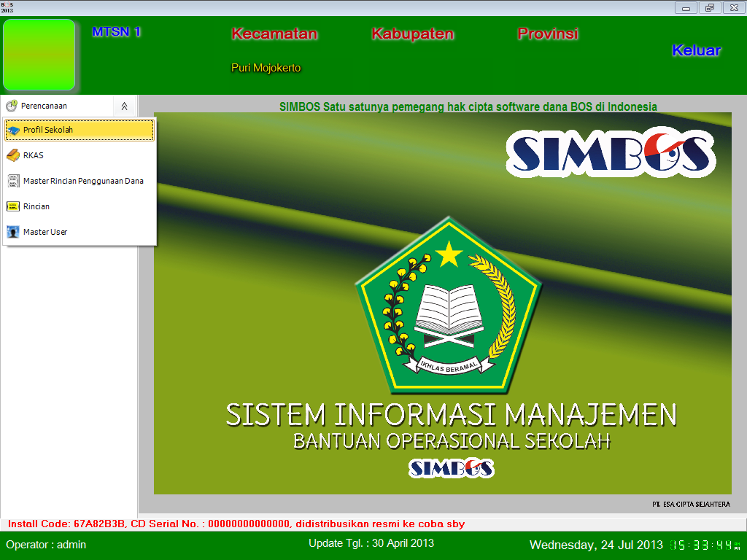This screenshot has width=747, height=560.
Task: Open the Profil Sekolah menu entry
Action: pos(80,130)
